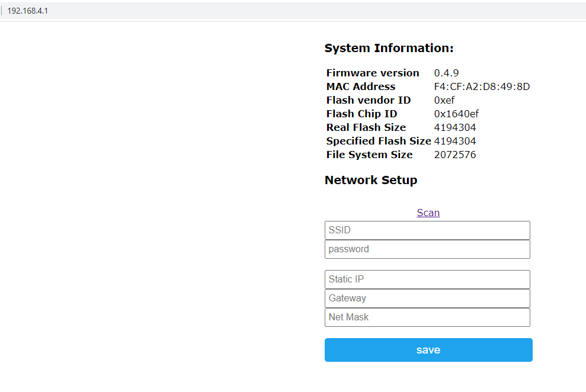Viewport: 586px width, 392px height.
Task: Click the blue save button
Action: pyautogui.click(x=428, y=350)
